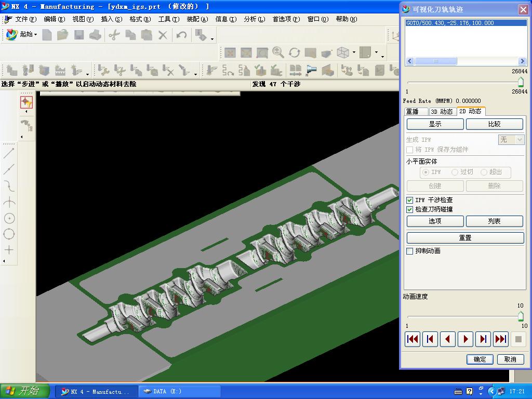The height and width of the screenshot is (399, 532).
Task: Click the play forward button
Action: click(x=465, y=339)
